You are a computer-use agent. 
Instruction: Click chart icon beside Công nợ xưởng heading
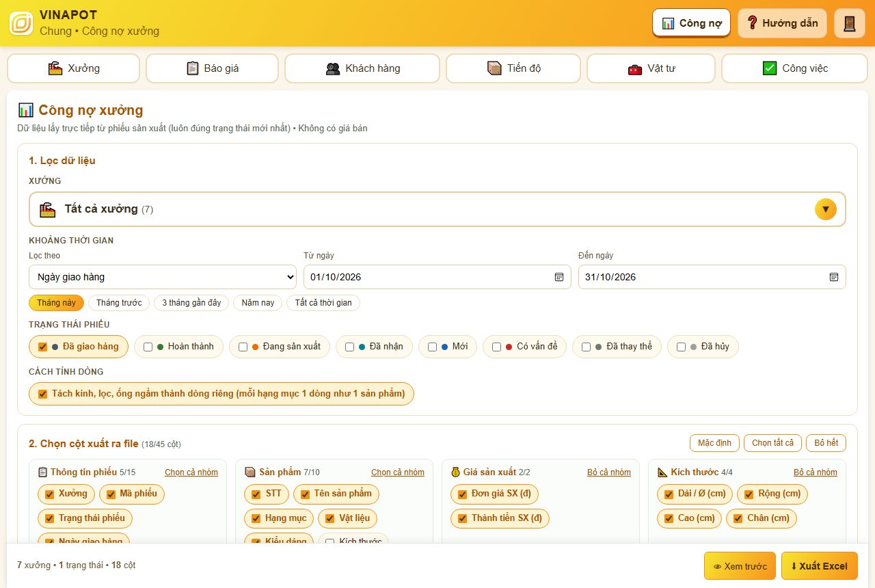25,110
